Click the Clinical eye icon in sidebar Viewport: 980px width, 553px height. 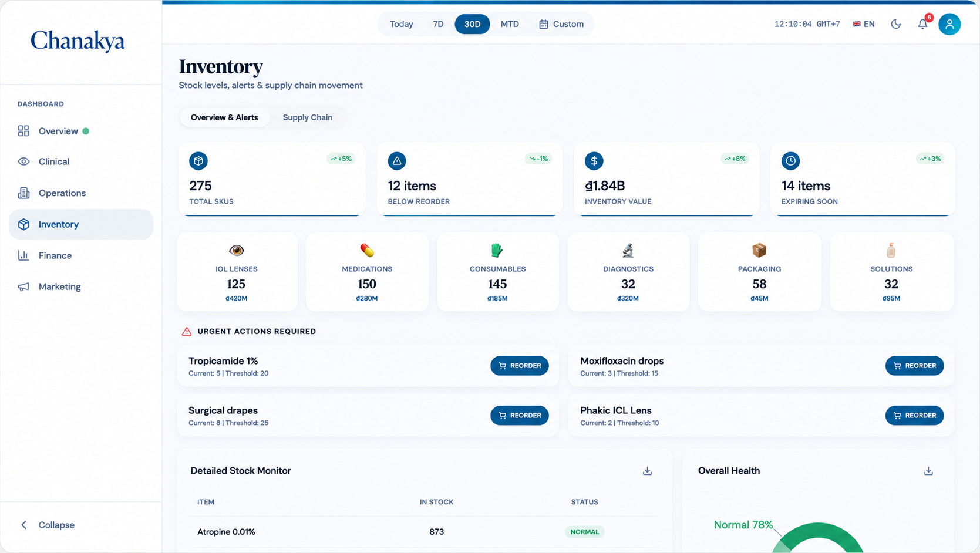tap(23, 161)
